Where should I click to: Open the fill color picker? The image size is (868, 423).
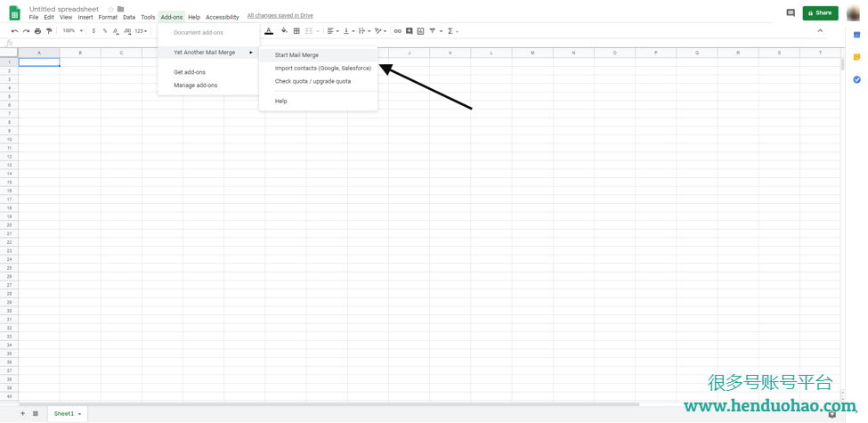(284, 31)
